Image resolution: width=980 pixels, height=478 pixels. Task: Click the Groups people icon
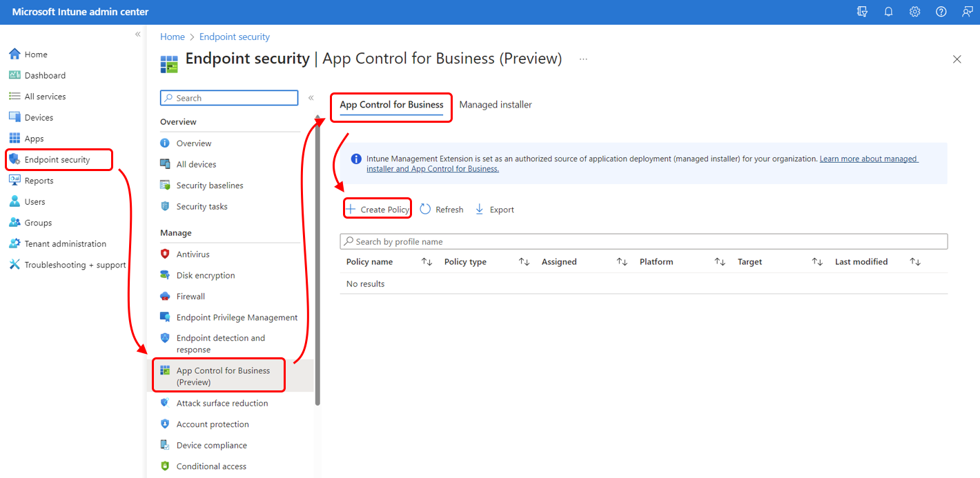14,222
